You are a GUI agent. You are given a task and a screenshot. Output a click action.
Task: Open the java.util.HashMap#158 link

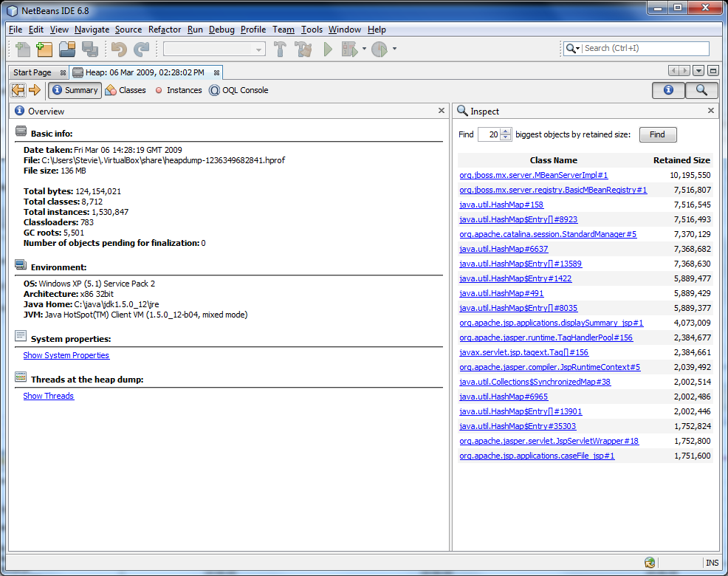click(x=501, y=205)
